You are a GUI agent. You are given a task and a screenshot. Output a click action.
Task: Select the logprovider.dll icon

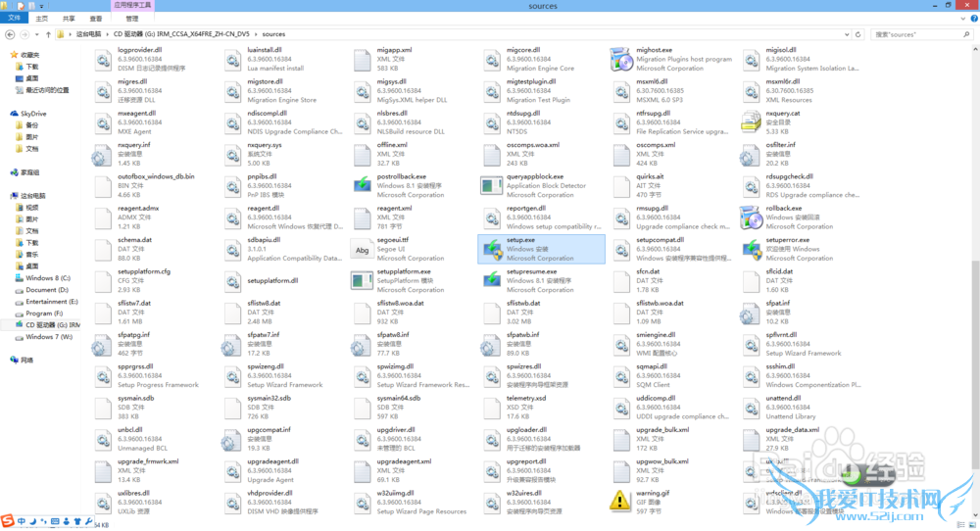pyautogui.click(x=103, y=60)
